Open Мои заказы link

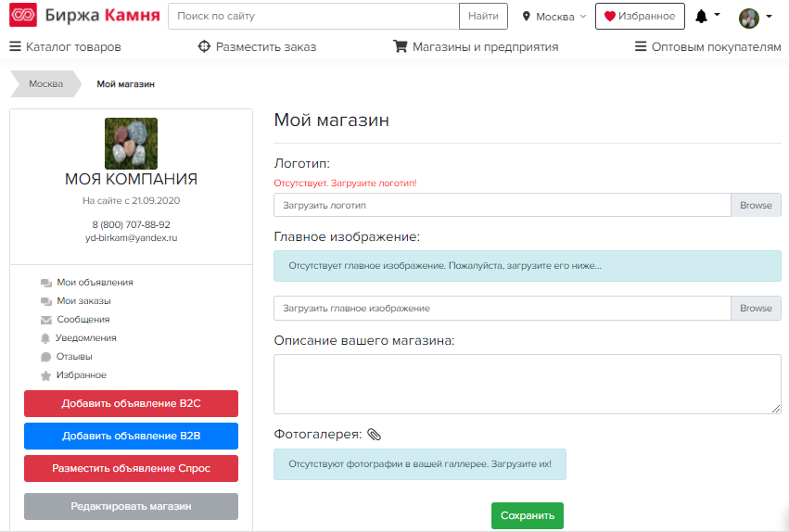pyautogui.click(x=83, y=301)
